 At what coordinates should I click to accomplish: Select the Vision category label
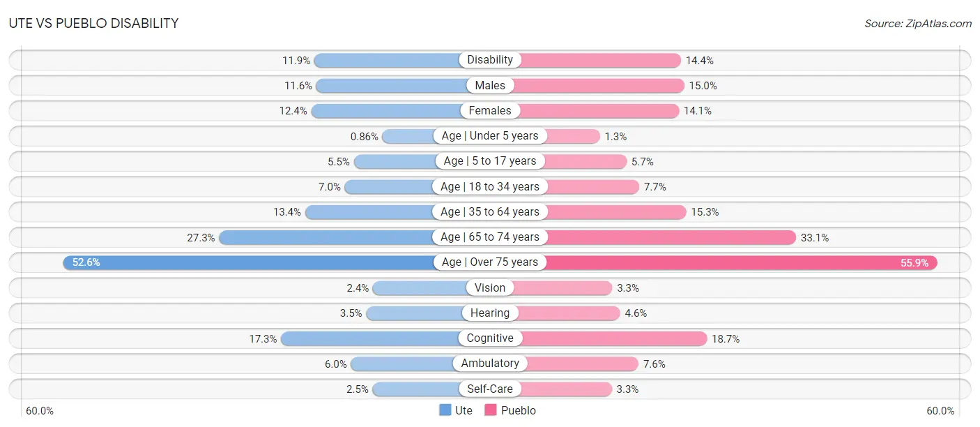click(490, 287)
